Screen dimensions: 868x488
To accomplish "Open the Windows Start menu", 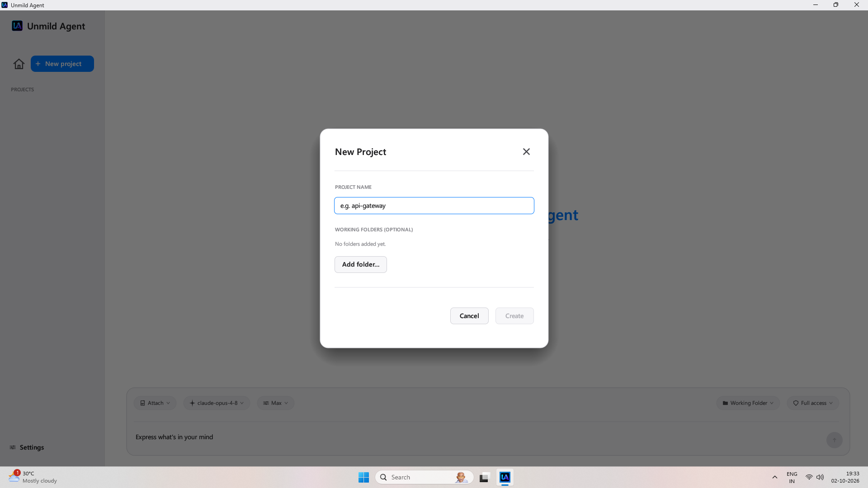I will coord(363,477).
